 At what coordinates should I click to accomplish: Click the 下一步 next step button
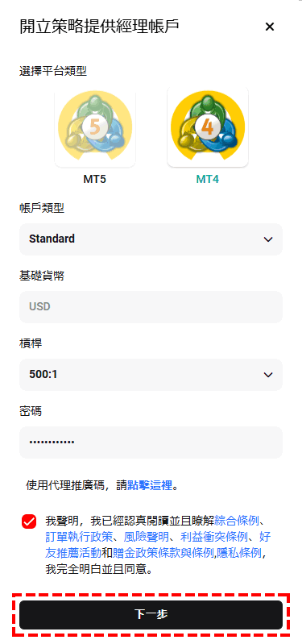click(x=151, y=615)
